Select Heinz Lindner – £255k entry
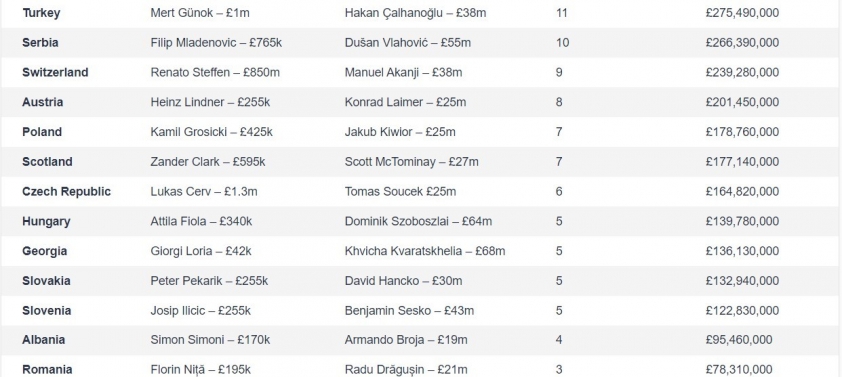 [x=210, y=102]
